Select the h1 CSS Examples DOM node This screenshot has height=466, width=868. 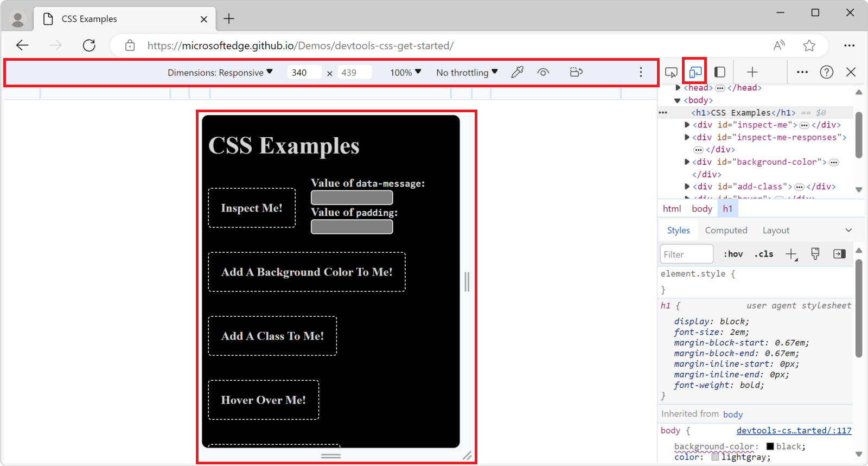743,113
